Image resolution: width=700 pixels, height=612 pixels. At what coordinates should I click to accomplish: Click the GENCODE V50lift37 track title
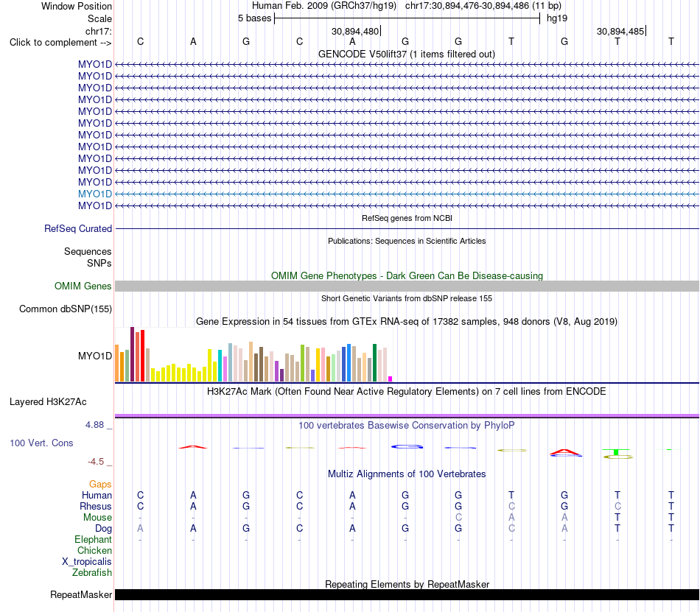click(x=406, y=54)
